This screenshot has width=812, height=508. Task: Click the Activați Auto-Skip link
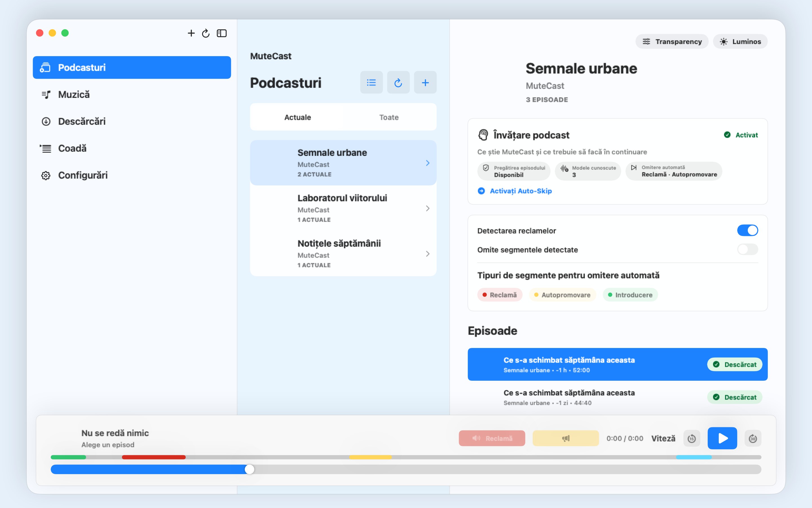(x=515, y=191)
